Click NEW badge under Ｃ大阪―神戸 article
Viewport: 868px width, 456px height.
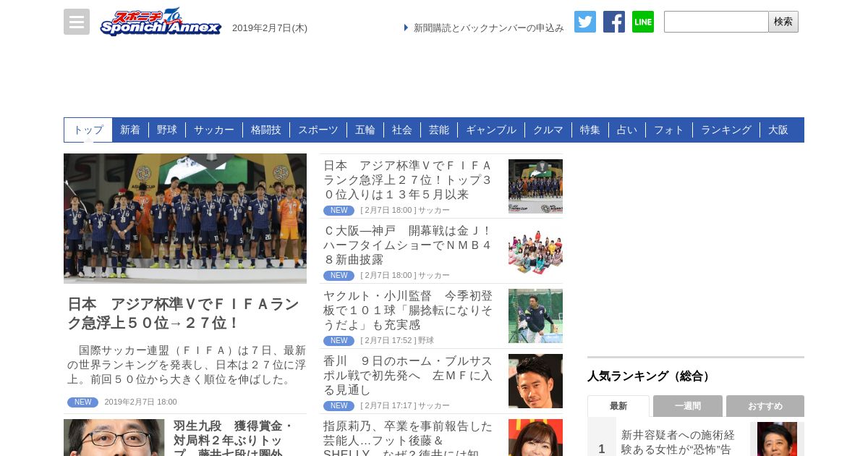coord(339,276)
